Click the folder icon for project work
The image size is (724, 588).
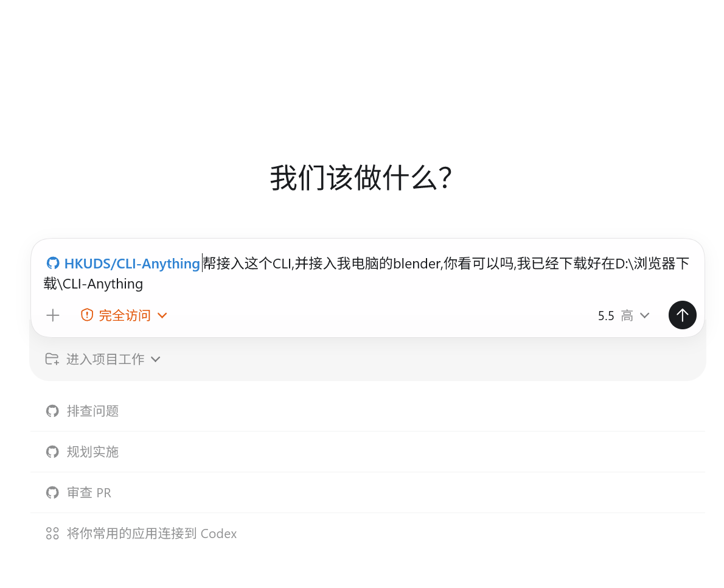(52, 359)
